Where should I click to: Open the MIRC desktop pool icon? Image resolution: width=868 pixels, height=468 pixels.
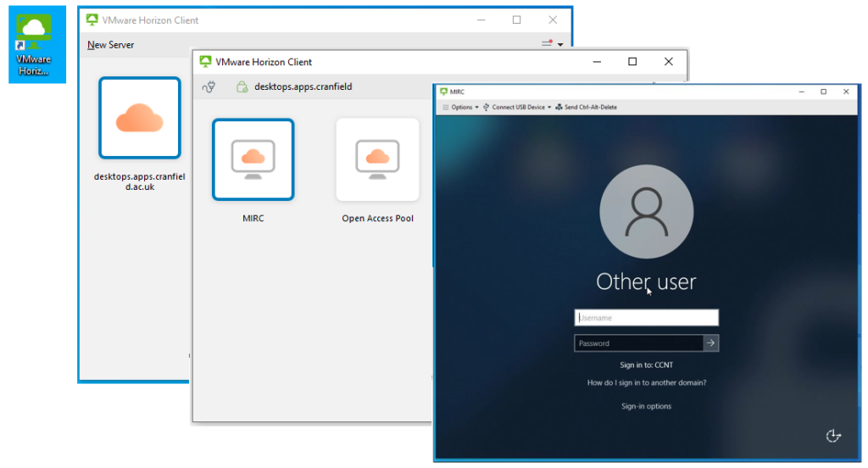point(253,159)
